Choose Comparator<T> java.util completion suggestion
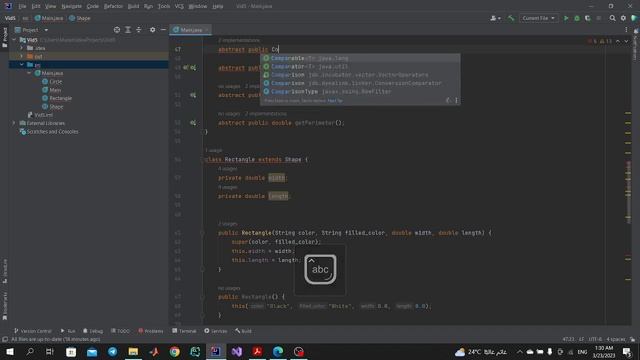640x360 pixels. click(x=360, y=66)
